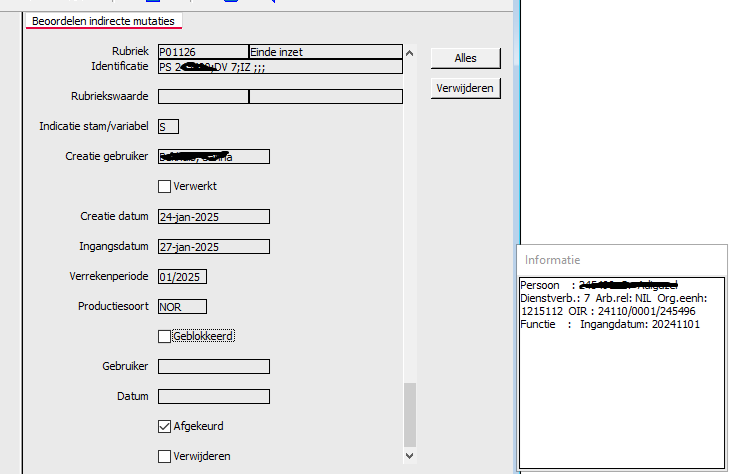
Task: Click the Informatie panel title
Action: click(553, 260)
